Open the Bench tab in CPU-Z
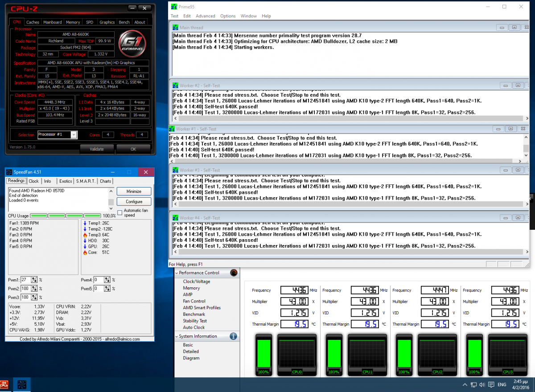535x392 pixels. (x=124, y=22)
